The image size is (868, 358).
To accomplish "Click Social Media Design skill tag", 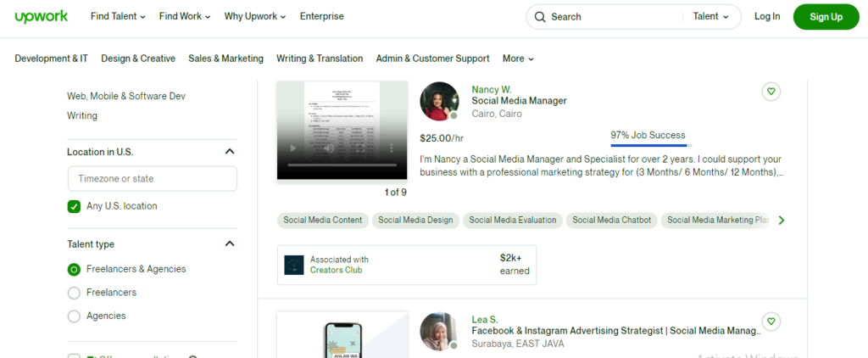I will [x=415, y=220].
